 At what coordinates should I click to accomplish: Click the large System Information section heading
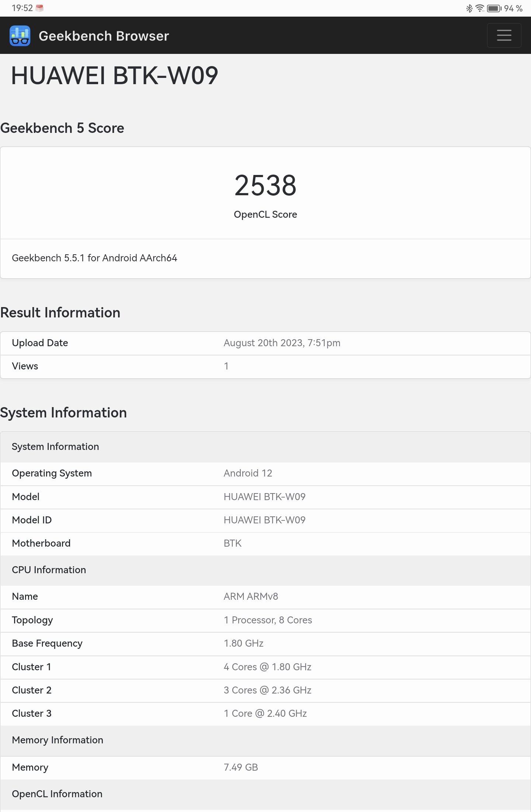tap(63, 413)
